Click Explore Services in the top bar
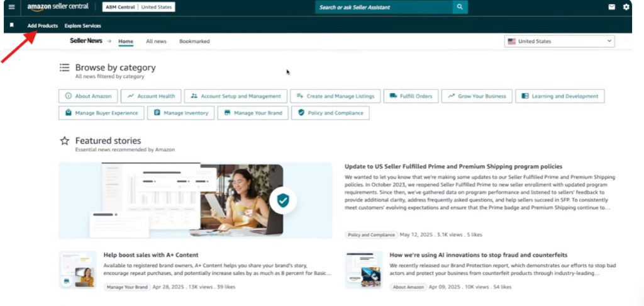Image resolution: width=644 pixels, height=306 pixels. (x=82, y=25)
